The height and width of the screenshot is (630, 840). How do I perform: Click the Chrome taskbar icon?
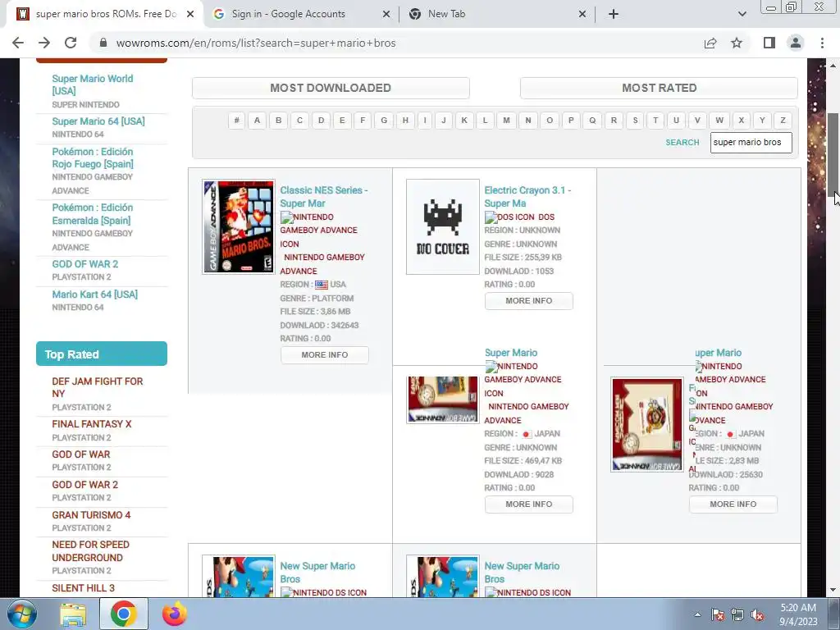124,614
